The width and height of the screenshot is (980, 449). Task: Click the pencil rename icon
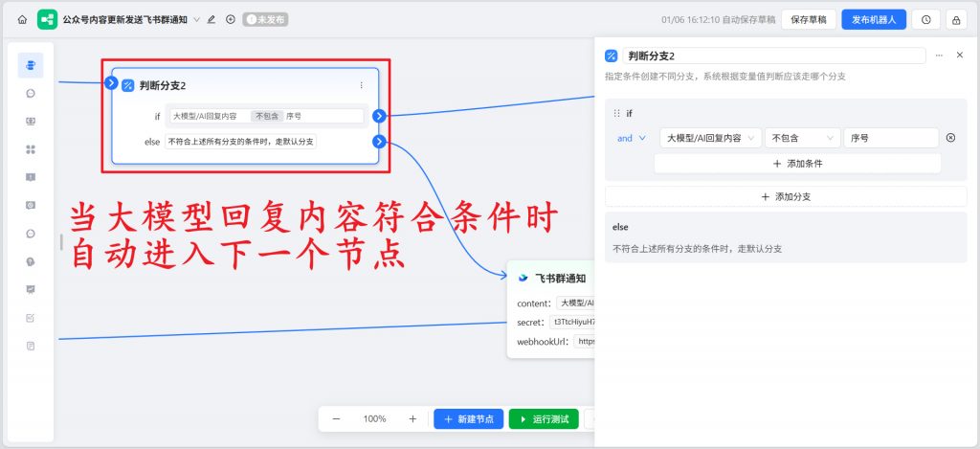tap(212, 19)
